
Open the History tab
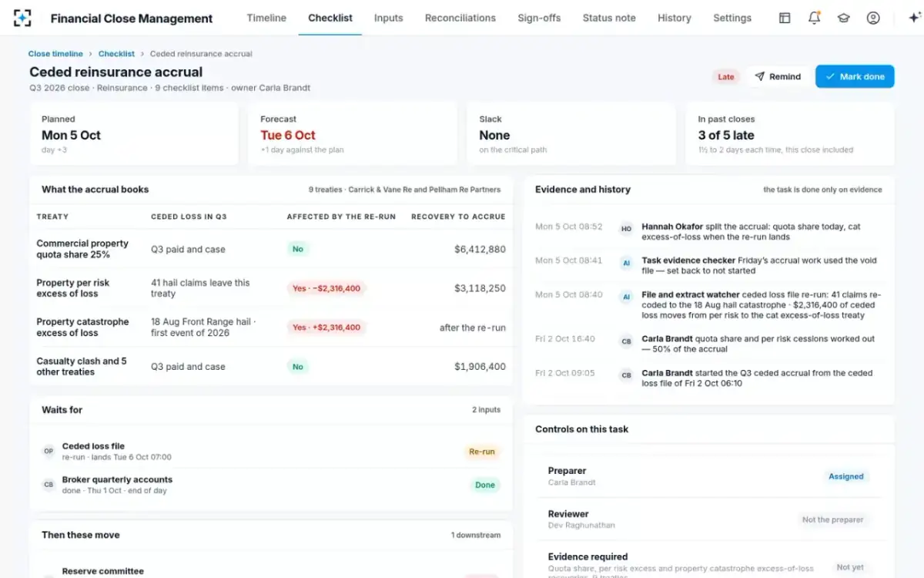675,18
